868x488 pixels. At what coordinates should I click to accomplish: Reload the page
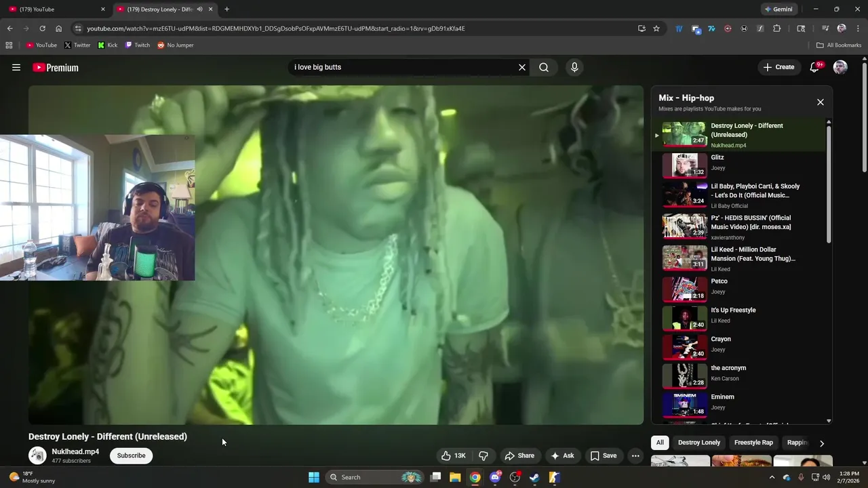(x=42, y=28)
